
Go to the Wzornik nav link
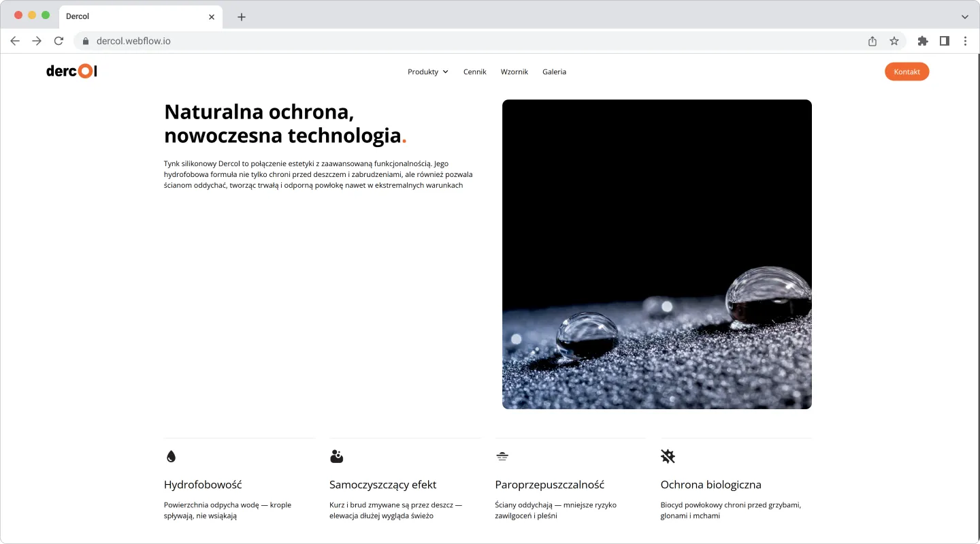(x=514, y=71)
